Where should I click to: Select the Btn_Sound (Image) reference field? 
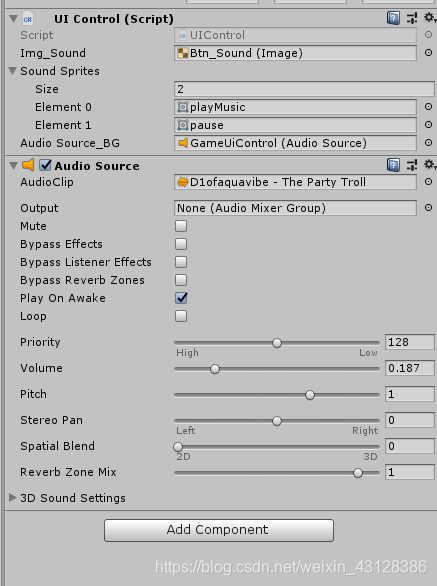click(x=295, y=53)
